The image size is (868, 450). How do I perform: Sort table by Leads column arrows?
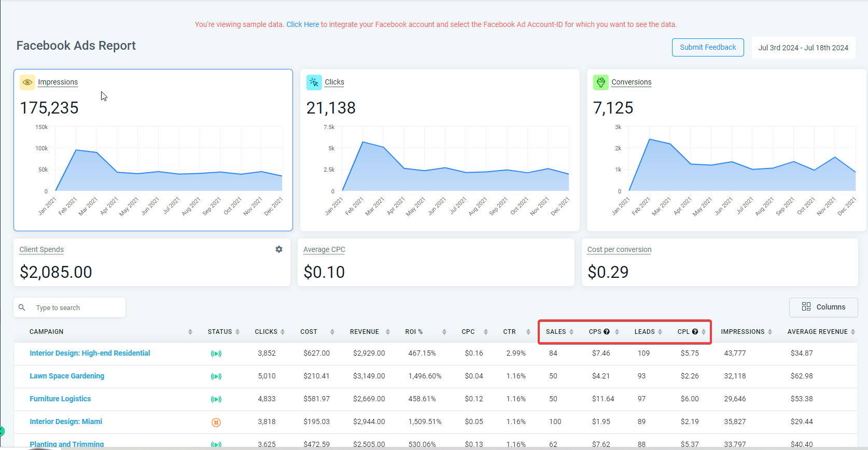point(660,332)
